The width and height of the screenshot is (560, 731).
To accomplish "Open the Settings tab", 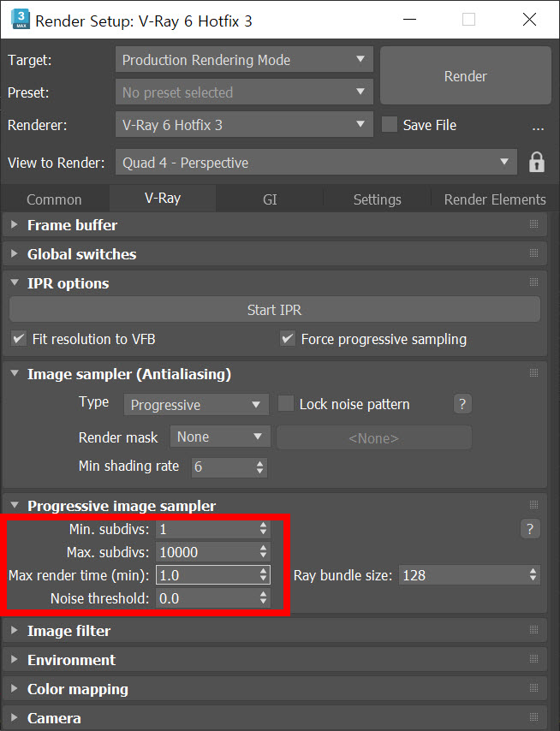I will (377, 199).
